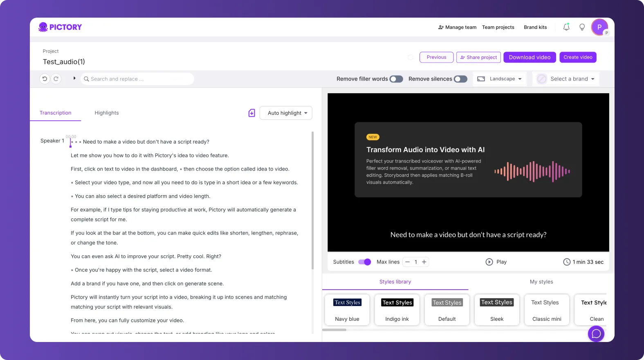Viewport: 644px width, 360px height.
Task: Click the Create video button
Action: [x=578, y=57]
